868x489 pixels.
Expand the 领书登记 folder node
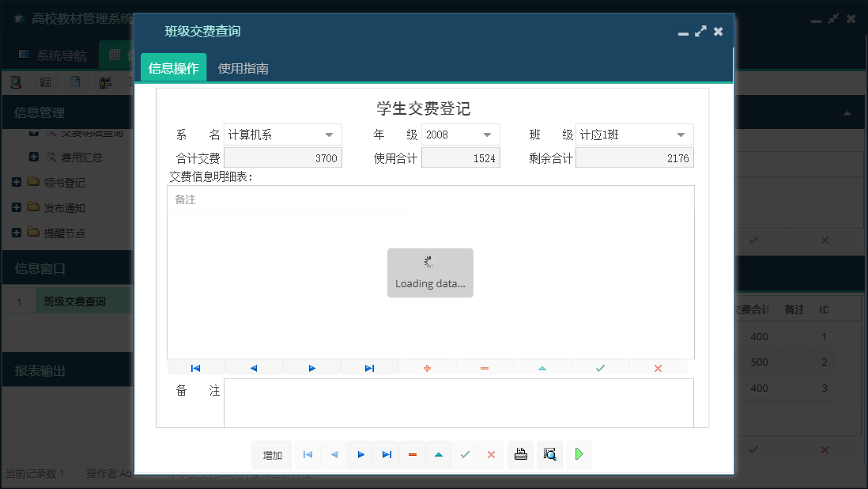click(x=17, y=181)
